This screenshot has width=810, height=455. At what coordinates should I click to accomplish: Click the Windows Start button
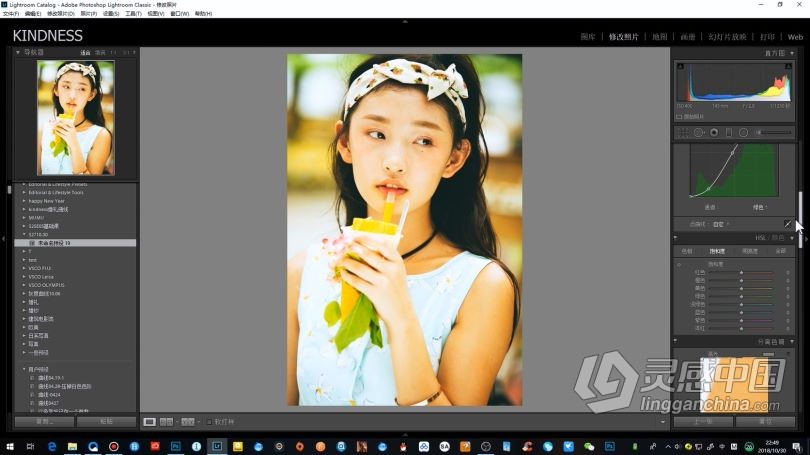click(9, 446)
